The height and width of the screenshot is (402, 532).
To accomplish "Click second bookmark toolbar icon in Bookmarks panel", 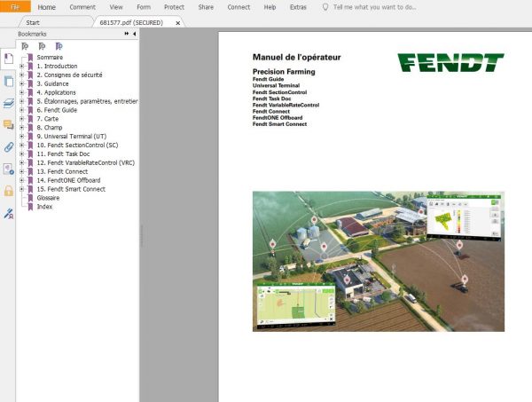I will (42, 46).
